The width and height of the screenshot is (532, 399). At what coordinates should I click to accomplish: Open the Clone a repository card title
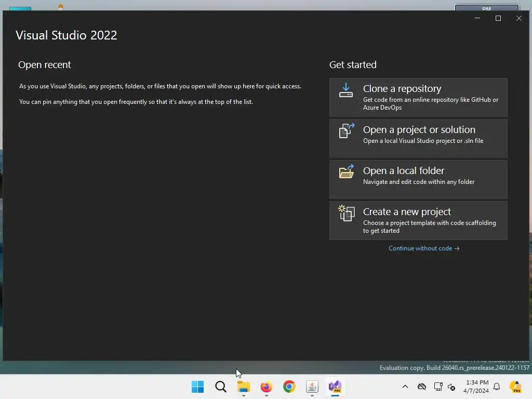pyautogui.click(x=402, y=88)
